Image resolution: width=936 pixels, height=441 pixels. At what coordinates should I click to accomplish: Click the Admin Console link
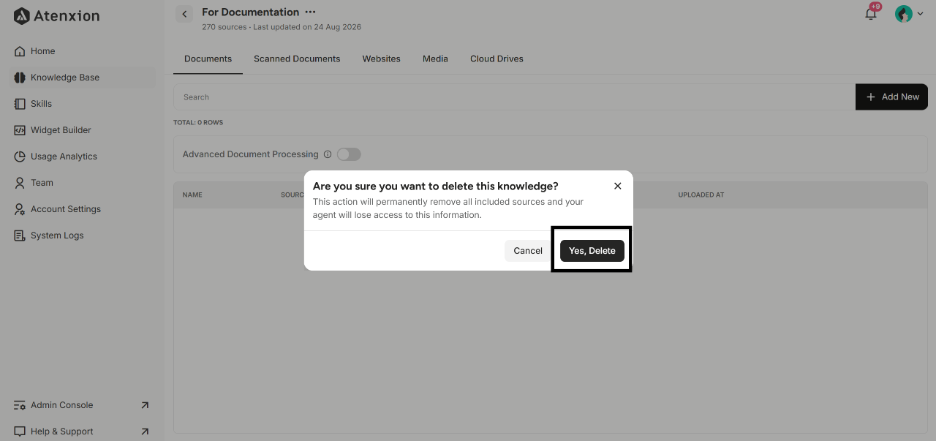(61, 405)
